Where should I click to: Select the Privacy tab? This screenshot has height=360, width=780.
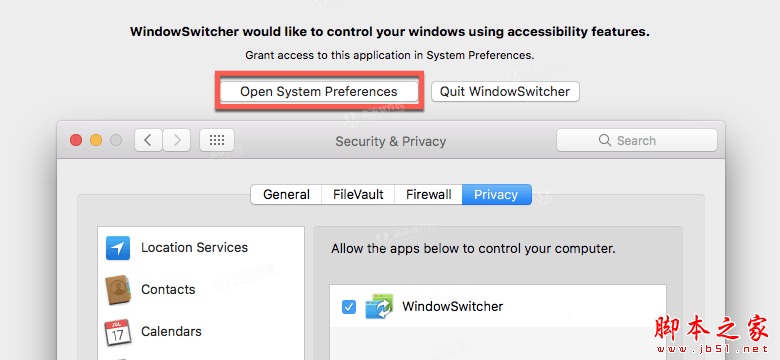coord(496,194)
